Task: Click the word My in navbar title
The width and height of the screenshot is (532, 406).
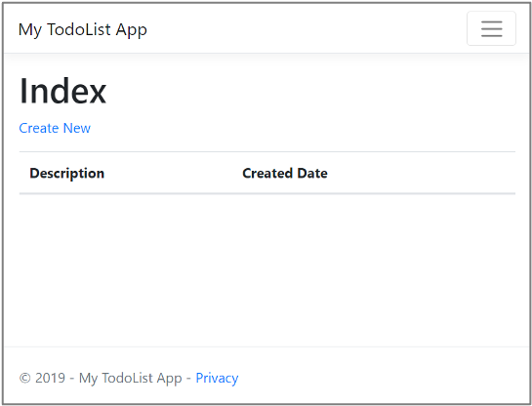Action: tap(30, 30)
